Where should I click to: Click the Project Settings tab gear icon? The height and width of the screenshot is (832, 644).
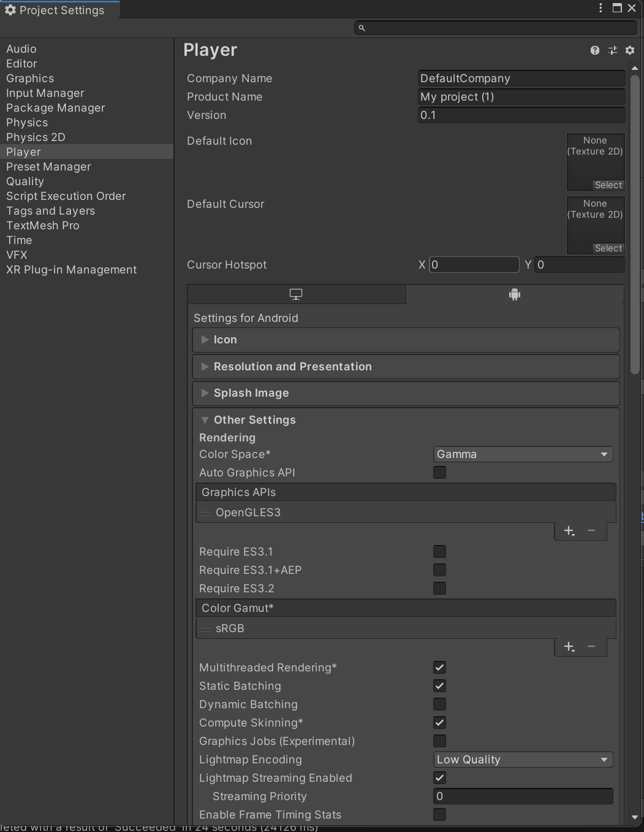[x=10, y=10]
